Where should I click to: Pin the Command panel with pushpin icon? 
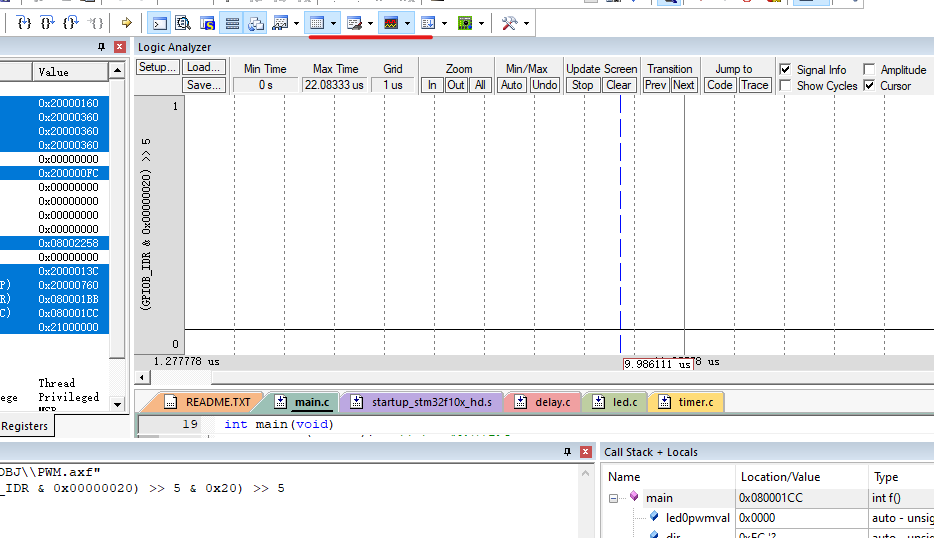[567, 452]
